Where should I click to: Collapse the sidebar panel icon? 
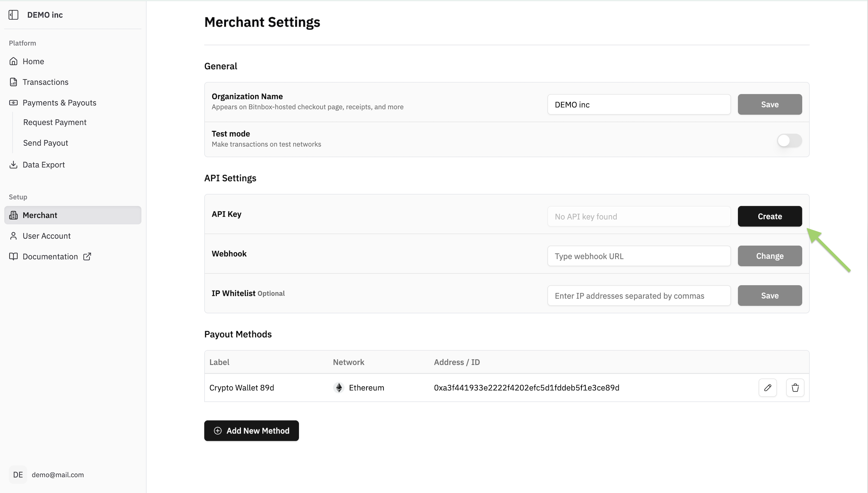(13, 15)
